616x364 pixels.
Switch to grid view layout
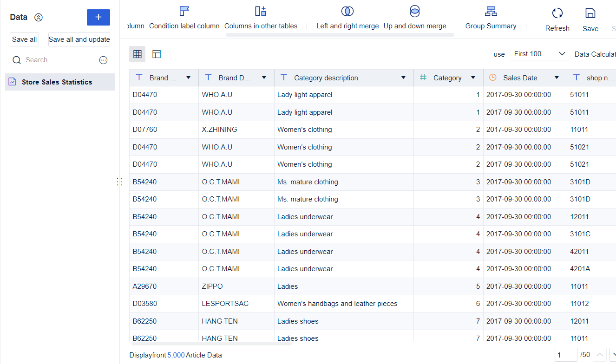coord(137,54)
